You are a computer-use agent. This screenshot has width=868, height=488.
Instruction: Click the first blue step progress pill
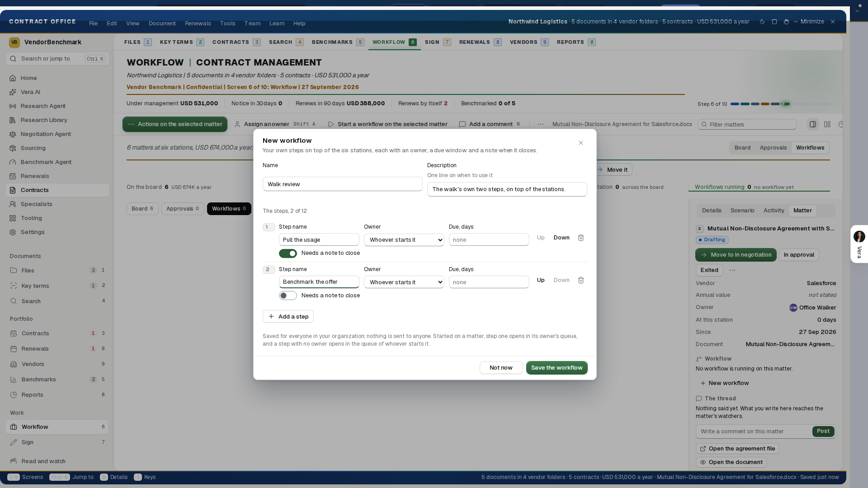[735, 104]
